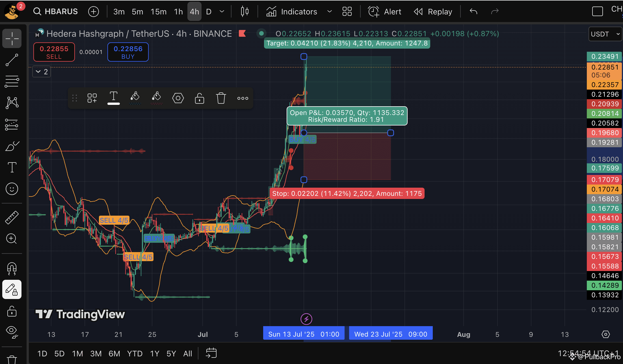Open the Indicators dialog
623x364 pixels.
tap(292, 12)
